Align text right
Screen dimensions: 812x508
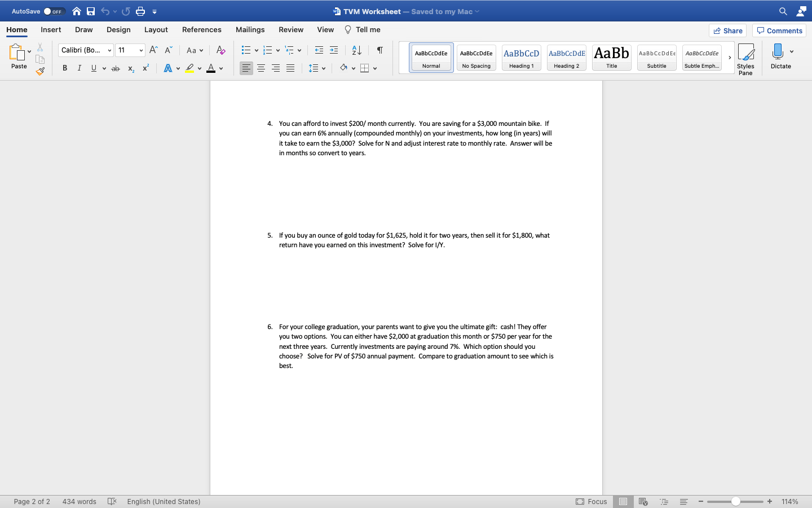(276, 68)
